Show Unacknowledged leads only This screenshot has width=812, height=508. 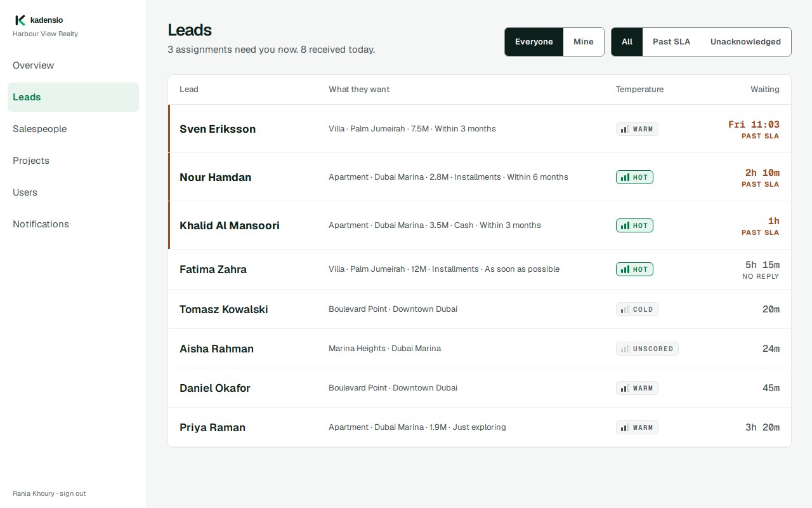pos(745,42)
